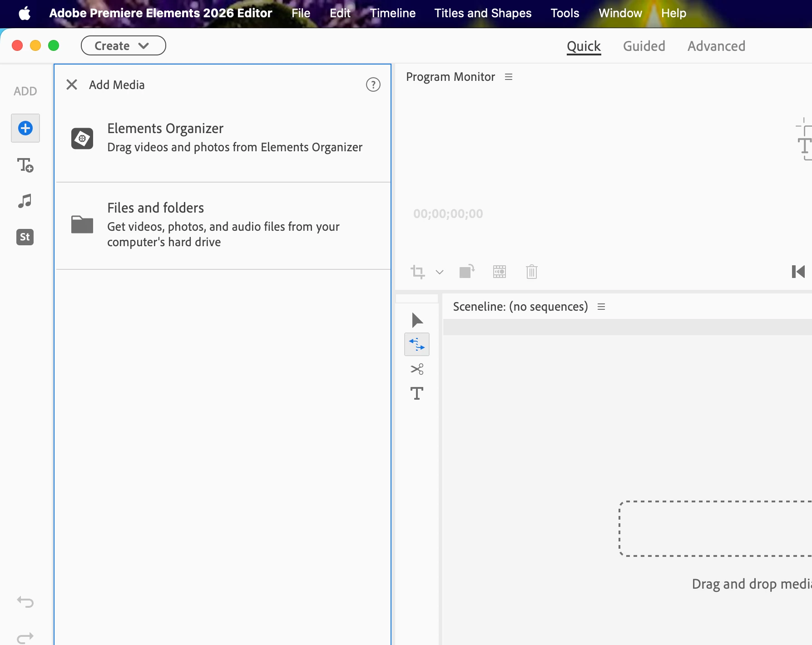Open the Timeline menu

pos(392,13)
